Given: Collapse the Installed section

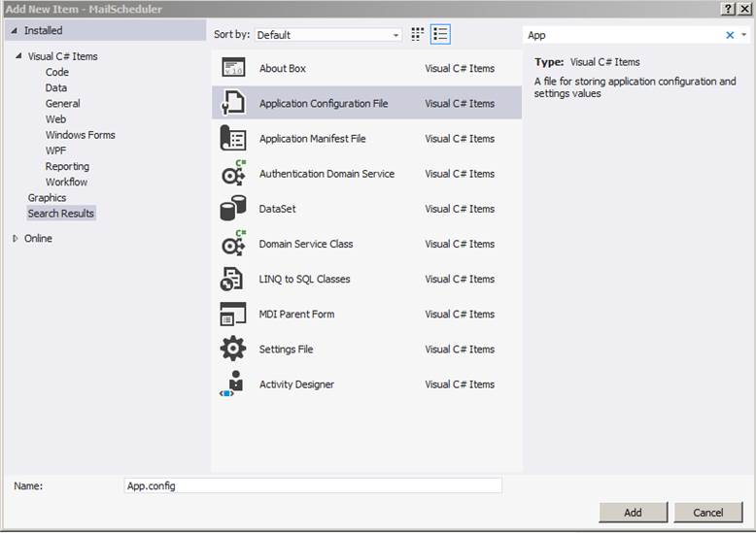Looking at the screenshot, I should (14, 30).
